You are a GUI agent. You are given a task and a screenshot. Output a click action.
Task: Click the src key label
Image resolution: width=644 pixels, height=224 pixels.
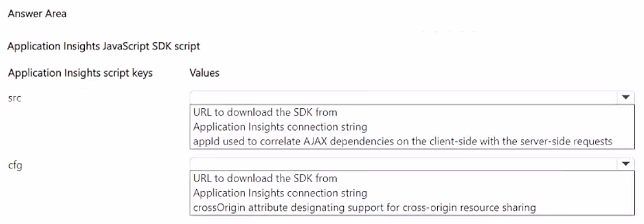pyautogui.click(x=14, y=100)
